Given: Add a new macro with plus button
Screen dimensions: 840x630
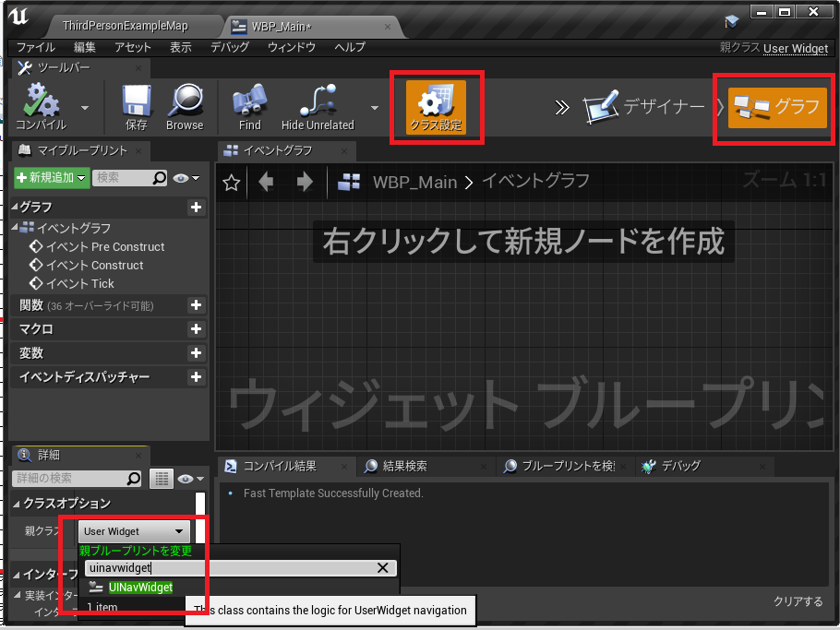Looking at the screenshot, I should [x=196, y=328].
